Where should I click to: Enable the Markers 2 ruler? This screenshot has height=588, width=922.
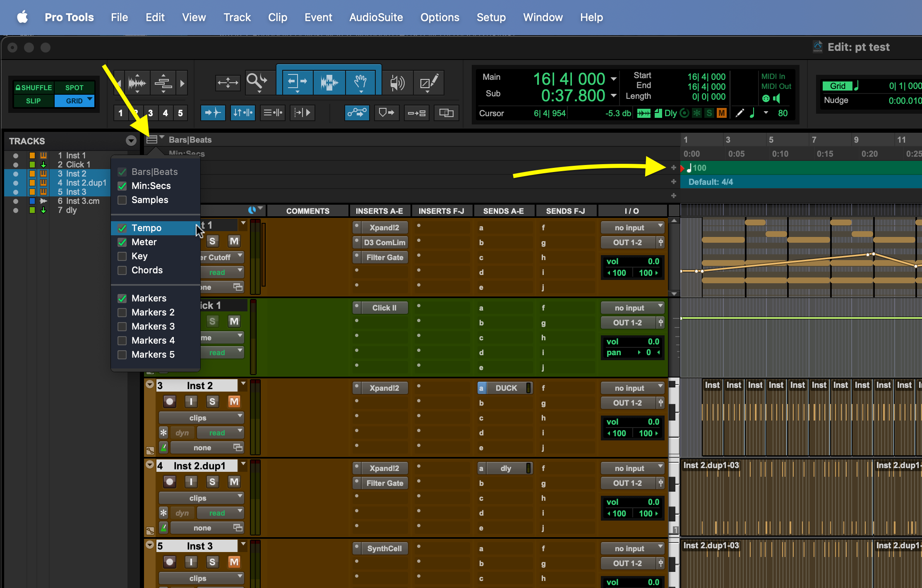(122, 313)
